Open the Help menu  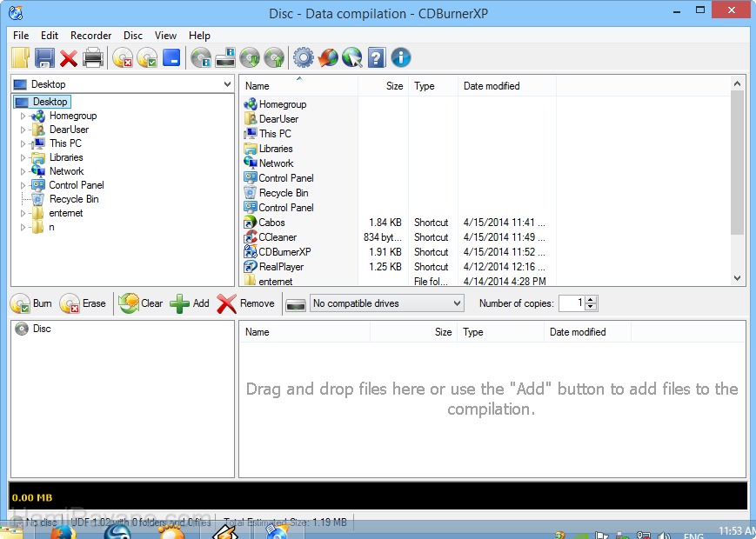point(199,36)
